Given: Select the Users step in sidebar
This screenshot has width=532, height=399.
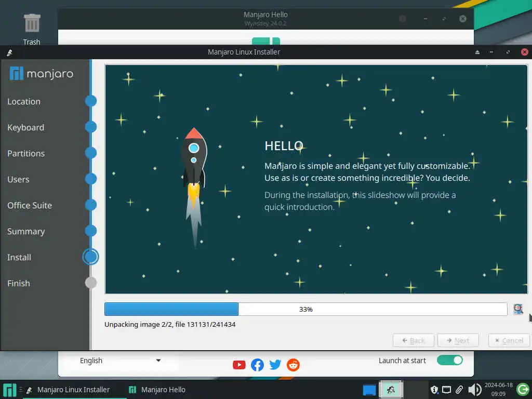Looking at the screenshot, I should pos(18,179).
